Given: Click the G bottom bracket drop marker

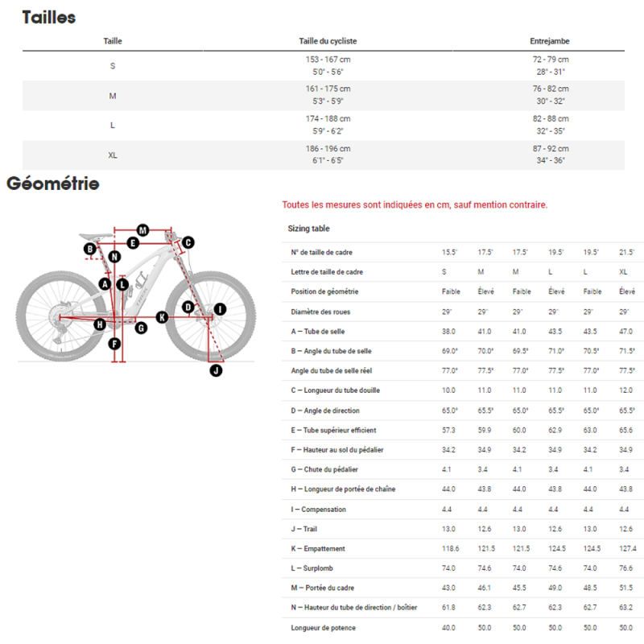Looking at the screenshot, I should [x=141, y=327].
